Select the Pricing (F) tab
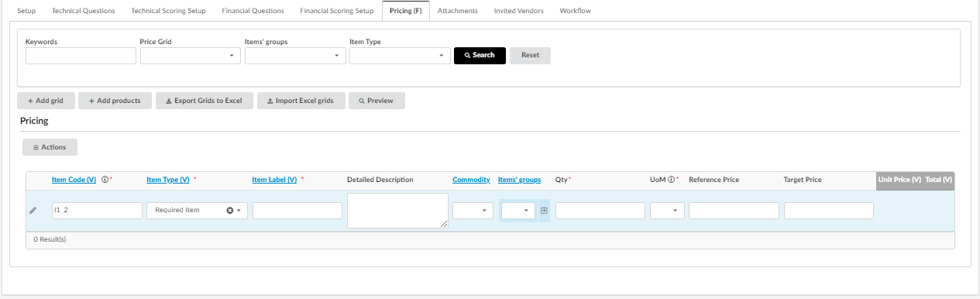Viewport: 980px width, 299px height. [405, 11]
